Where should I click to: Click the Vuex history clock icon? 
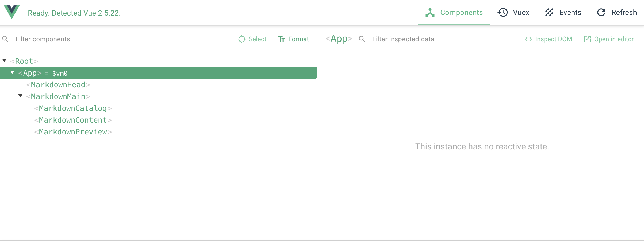(503, 13)
